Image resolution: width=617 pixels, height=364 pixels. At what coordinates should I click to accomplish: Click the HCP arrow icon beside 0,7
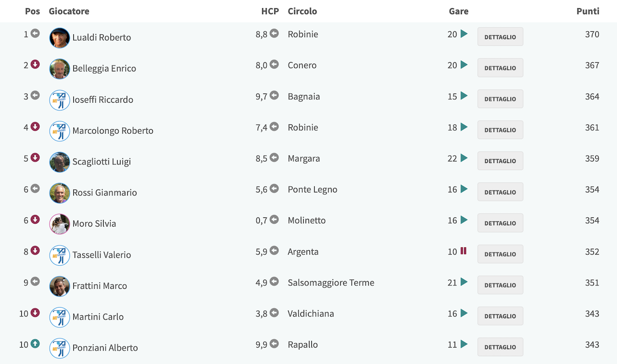click(274, 219)
